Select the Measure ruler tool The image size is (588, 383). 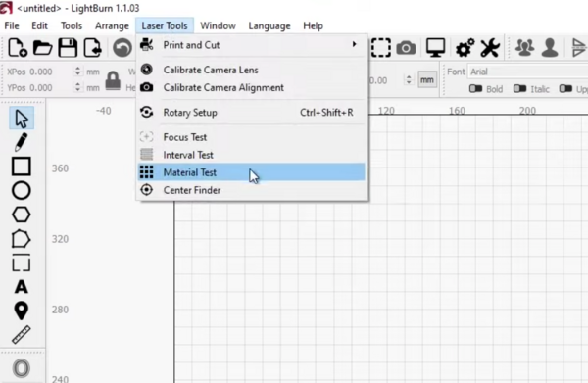tap(21, 335)
